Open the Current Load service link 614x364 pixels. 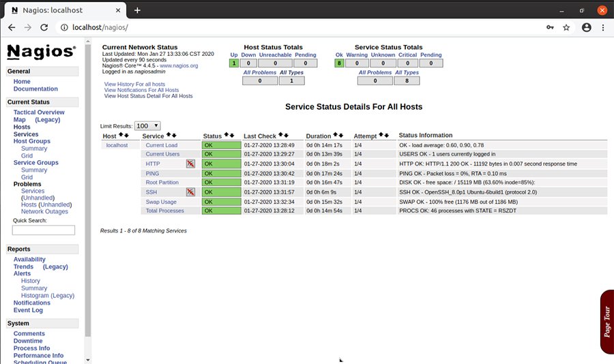click(x=162, y=145)
